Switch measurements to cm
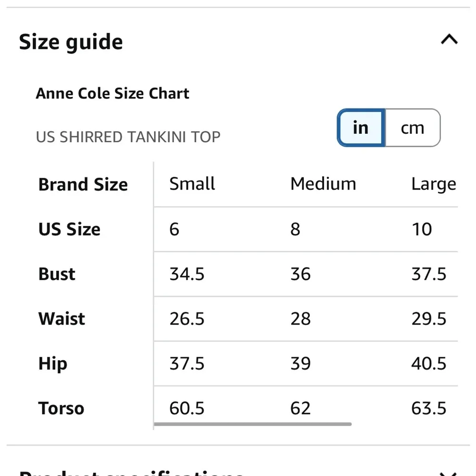The image size is (476, 476). (412, 128)
